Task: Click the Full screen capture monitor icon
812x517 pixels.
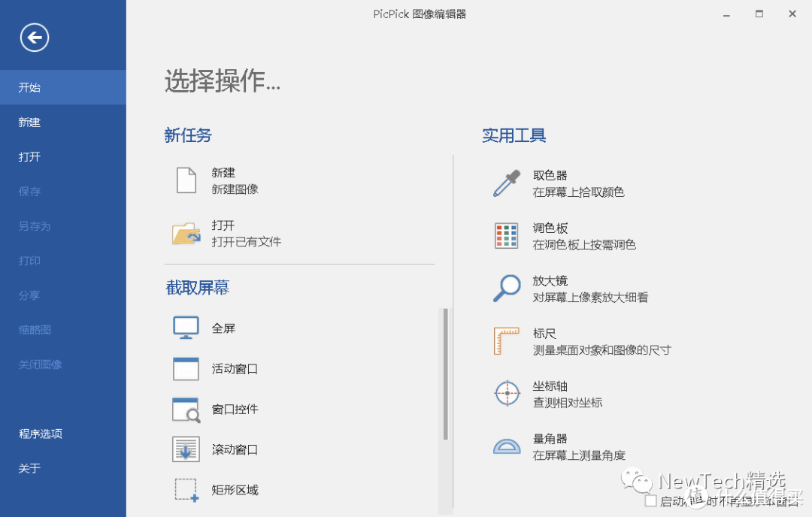Action: point(186,328)
